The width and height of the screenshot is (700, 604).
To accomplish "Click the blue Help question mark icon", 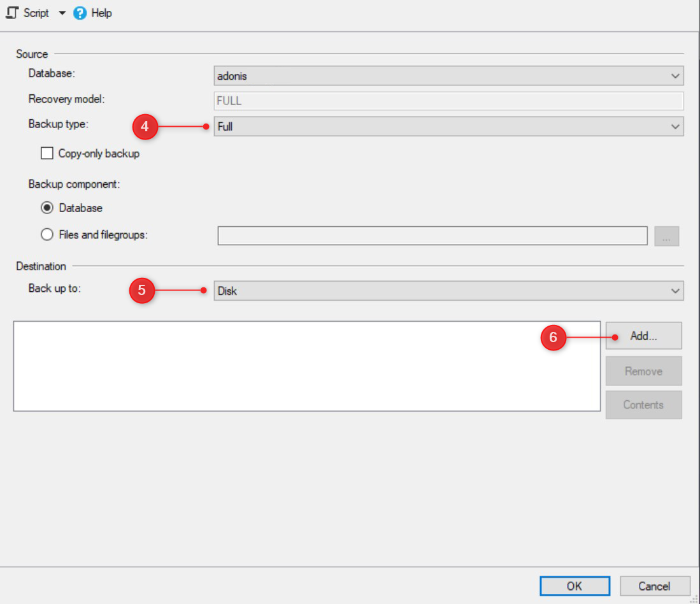I will click(78, 13).
